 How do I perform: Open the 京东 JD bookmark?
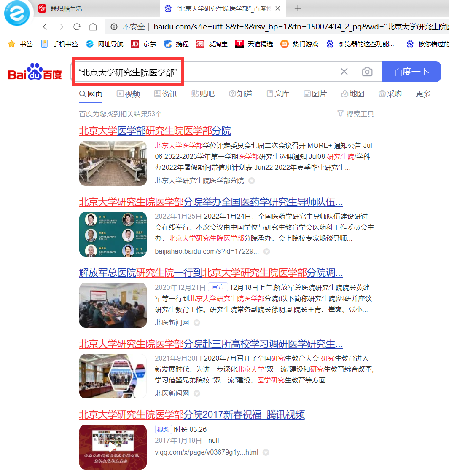click(143, 44)
